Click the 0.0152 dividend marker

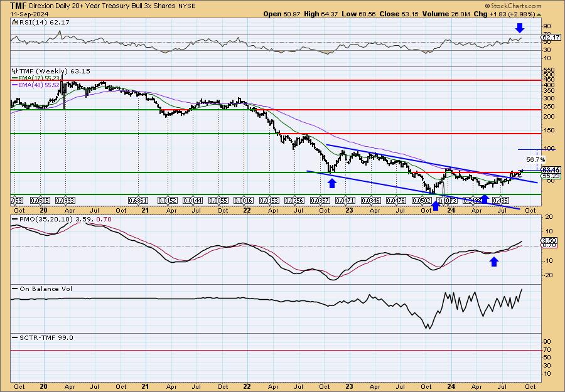point(168,200)
